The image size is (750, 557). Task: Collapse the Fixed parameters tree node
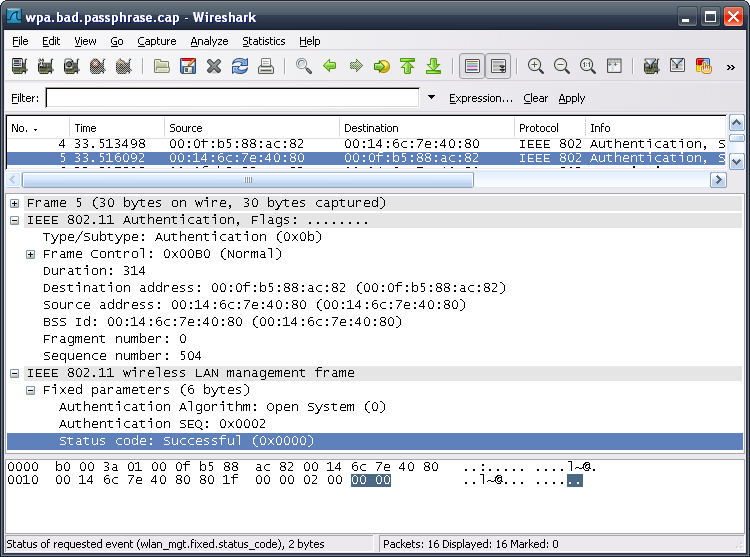click(31, 390)
